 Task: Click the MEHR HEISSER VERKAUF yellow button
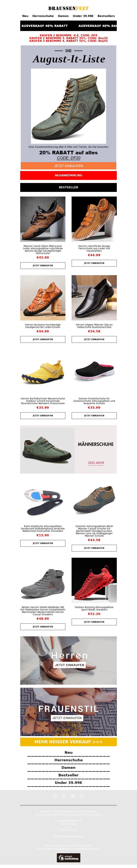(68, 742)
